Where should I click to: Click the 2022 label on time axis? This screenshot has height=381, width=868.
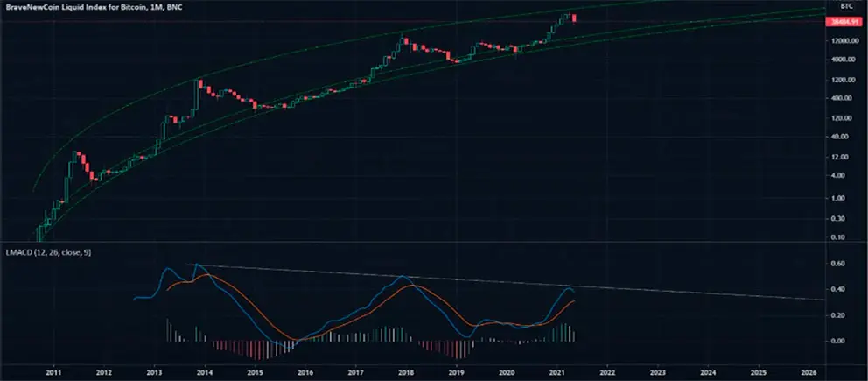pos(608,372)
